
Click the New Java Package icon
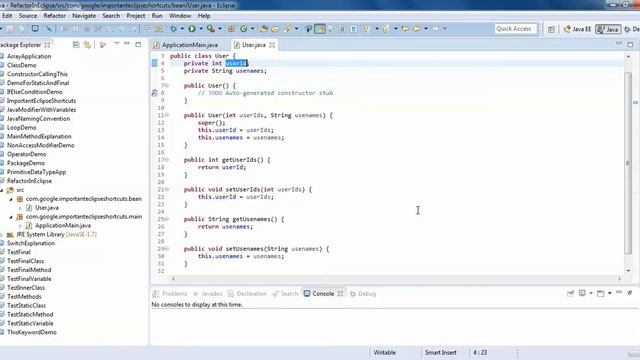click(x=231, y=29)
